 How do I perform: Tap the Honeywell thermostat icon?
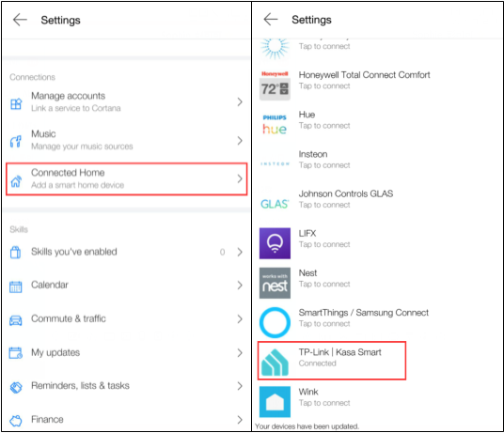pyautogui.click(x=275, y=85)
